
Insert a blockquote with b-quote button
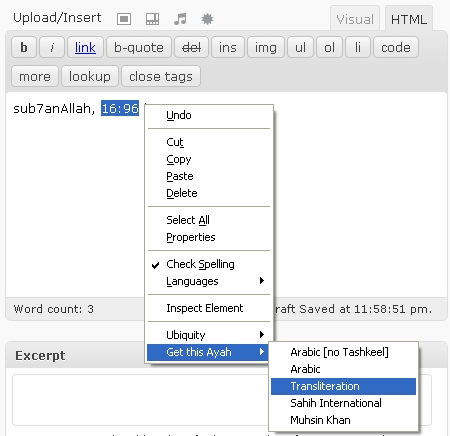139,47
